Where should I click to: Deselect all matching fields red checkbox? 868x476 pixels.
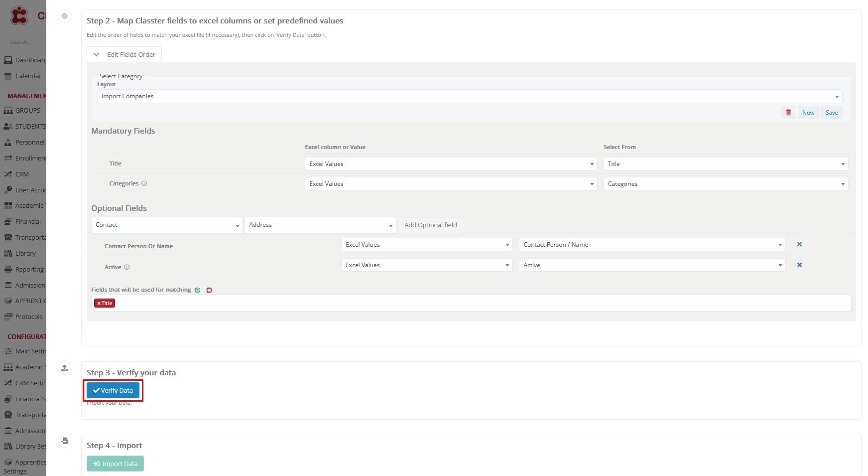[209, 290]
